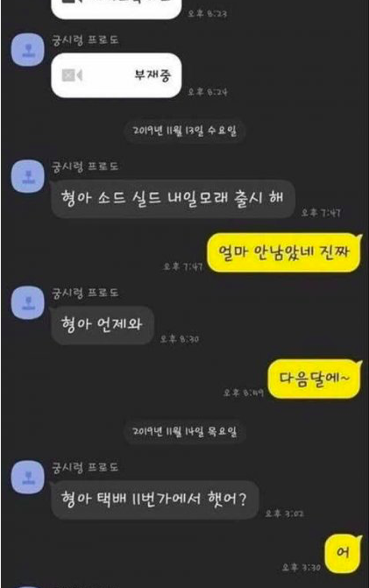
Task: Select the yellow 얼마 안남았네 진짜 bubble
Action: [284, 252]
